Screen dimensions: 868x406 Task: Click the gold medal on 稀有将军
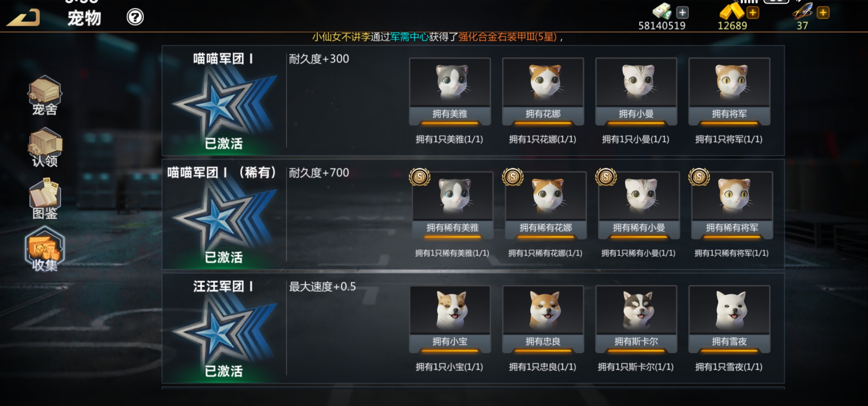pyautogui.click(x=699, y=177)
